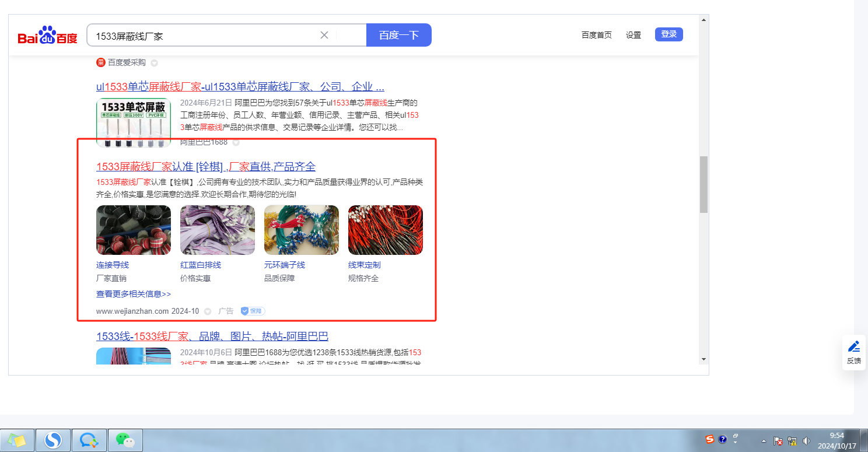Viewport: 868px width, 452px height.
Task: Open the Windows Explorer taskbar icon
Action: tap(17, 440)
